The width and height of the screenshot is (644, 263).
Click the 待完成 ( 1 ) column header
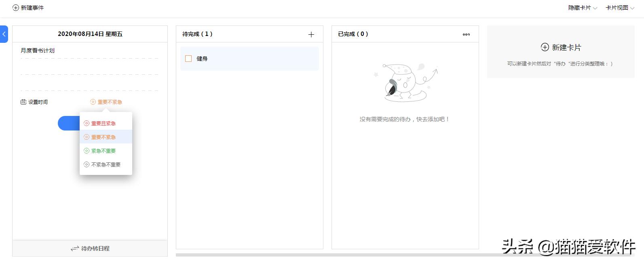(x=197, y=34)
